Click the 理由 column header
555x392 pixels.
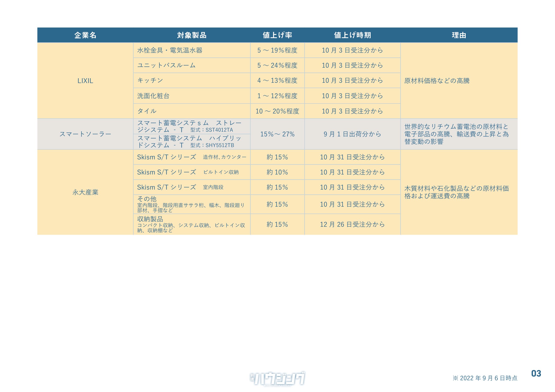[x=459, y=35]
